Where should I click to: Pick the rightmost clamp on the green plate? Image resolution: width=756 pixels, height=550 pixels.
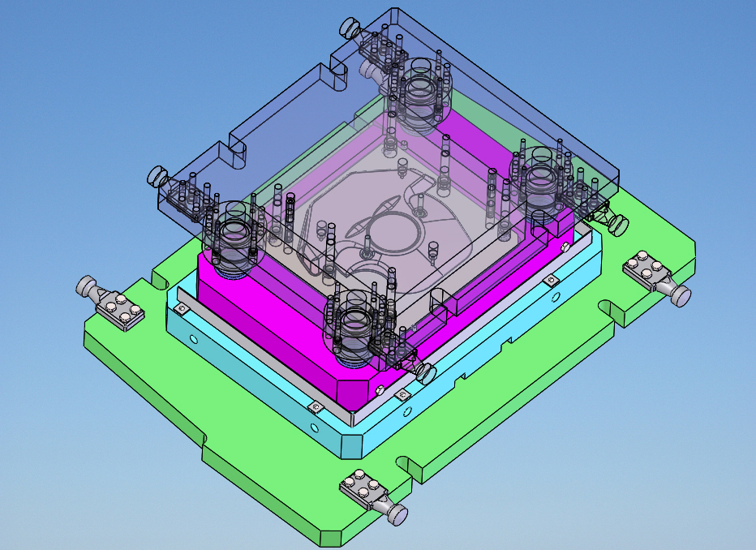[657, 277]
